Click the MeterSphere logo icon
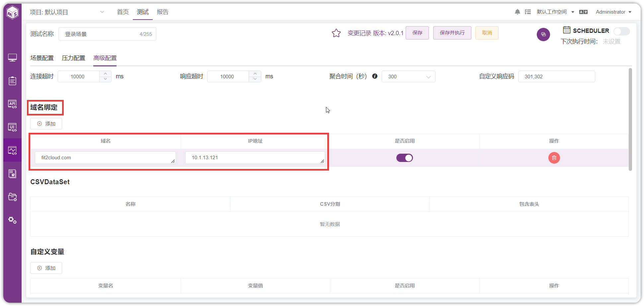The image size is (644, 306). point(12,13)
